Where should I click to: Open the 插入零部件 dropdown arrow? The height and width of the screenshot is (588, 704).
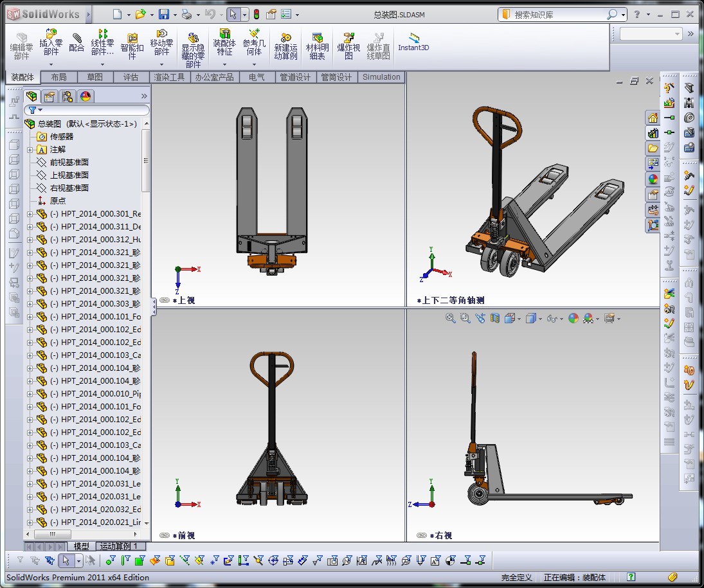(51, 64)
